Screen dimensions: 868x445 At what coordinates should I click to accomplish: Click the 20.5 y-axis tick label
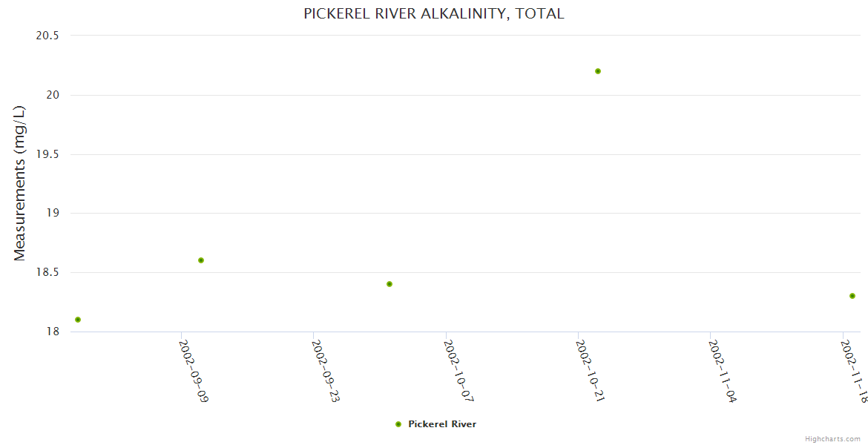pyautogui.click(x=48, y=36)
